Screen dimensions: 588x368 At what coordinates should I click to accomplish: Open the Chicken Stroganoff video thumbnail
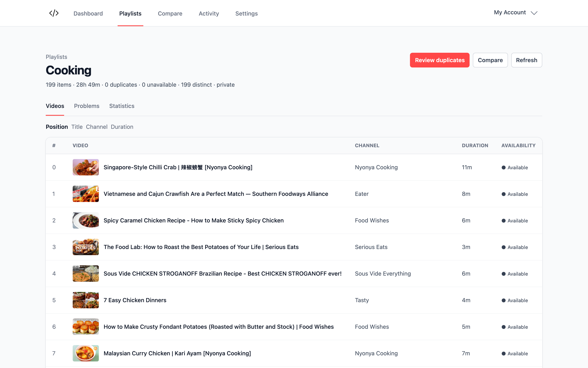pyautogui.click(x=86, y=273)
